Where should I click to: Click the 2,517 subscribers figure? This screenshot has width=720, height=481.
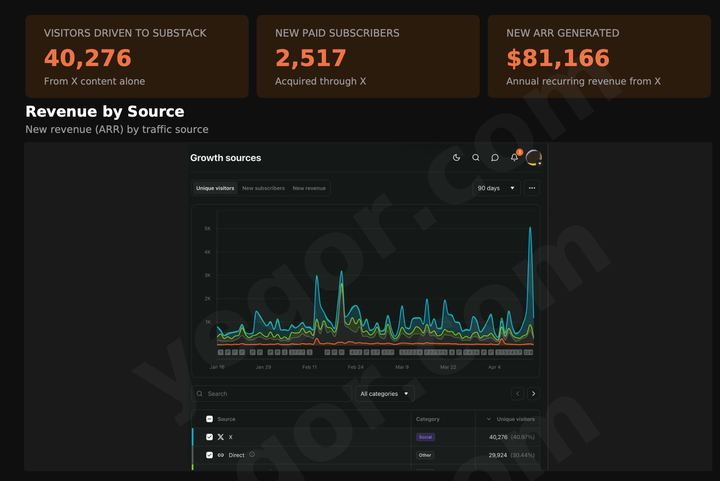click(x=310, y=58)
